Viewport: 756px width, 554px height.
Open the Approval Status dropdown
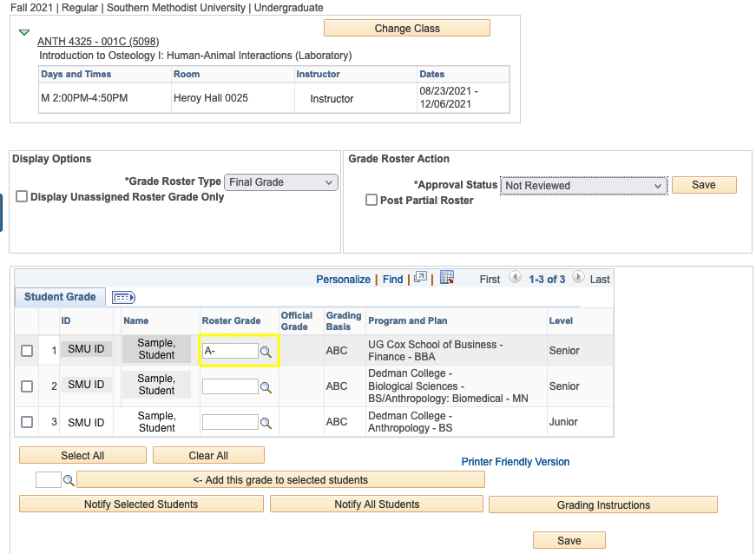583,186
